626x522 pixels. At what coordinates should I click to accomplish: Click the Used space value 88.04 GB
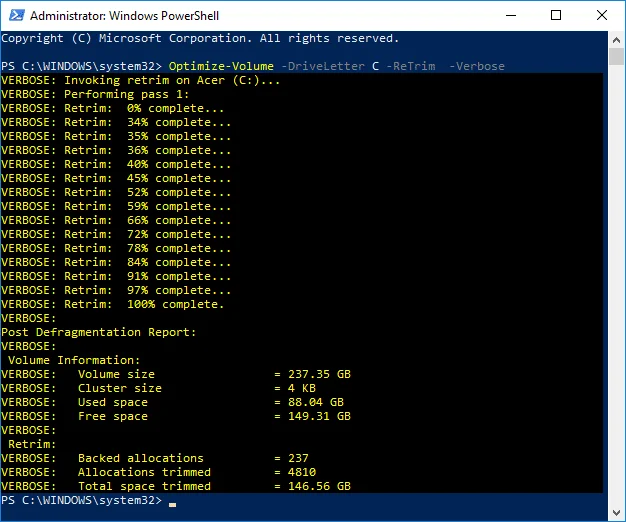[316, 402]
